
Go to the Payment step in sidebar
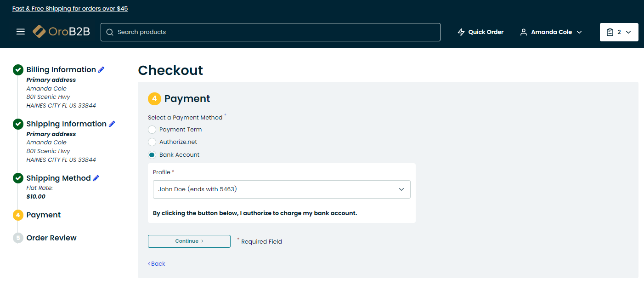pyautogui.click(x=44, y=215)
